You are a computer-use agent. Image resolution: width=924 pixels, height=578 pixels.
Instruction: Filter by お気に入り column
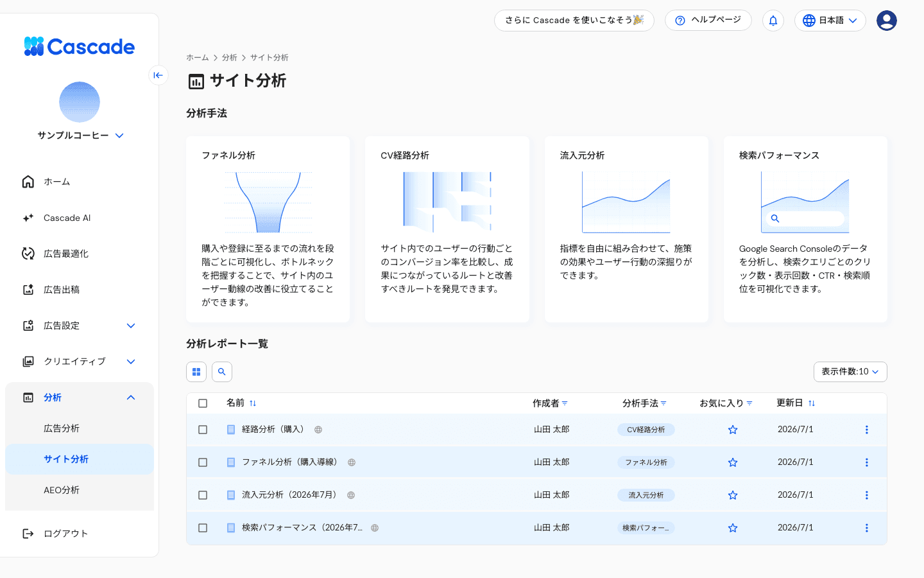(749, 403)
